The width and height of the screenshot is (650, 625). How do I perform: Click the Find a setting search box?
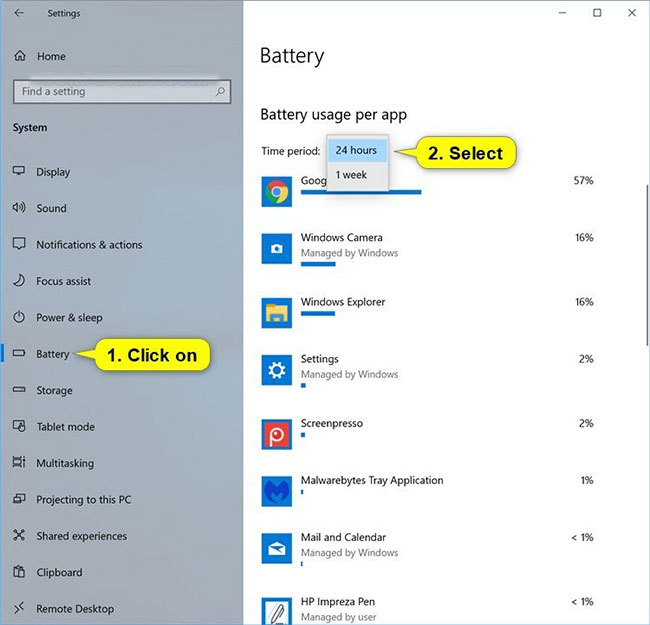click(x=122, y=92)
